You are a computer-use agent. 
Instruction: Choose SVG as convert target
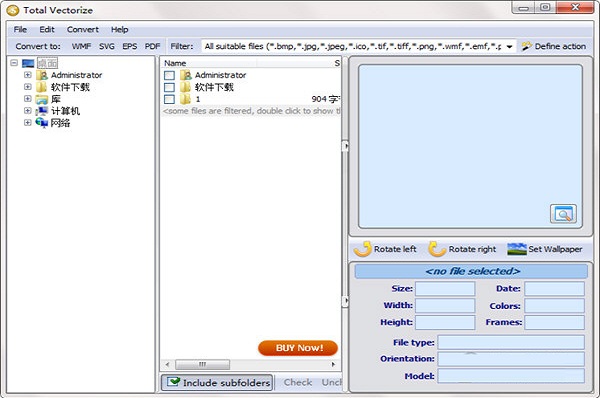(107, 46)
